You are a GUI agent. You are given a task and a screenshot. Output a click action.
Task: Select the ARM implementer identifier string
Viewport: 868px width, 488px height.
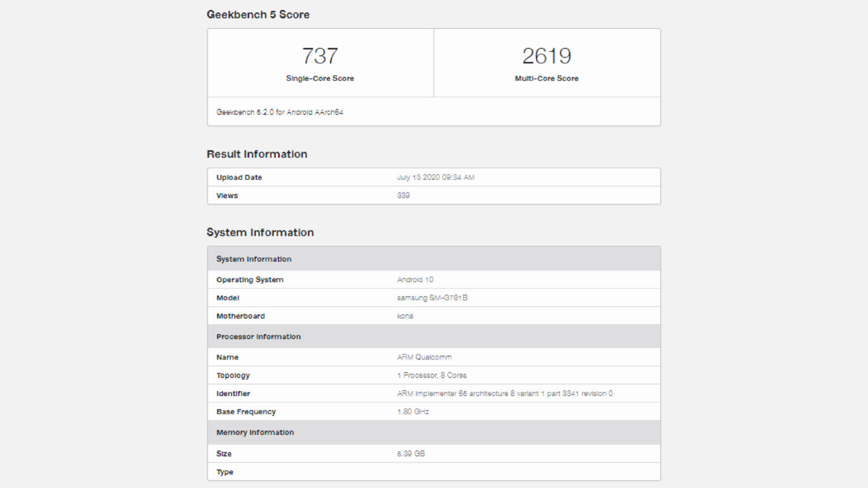point(505,394)
